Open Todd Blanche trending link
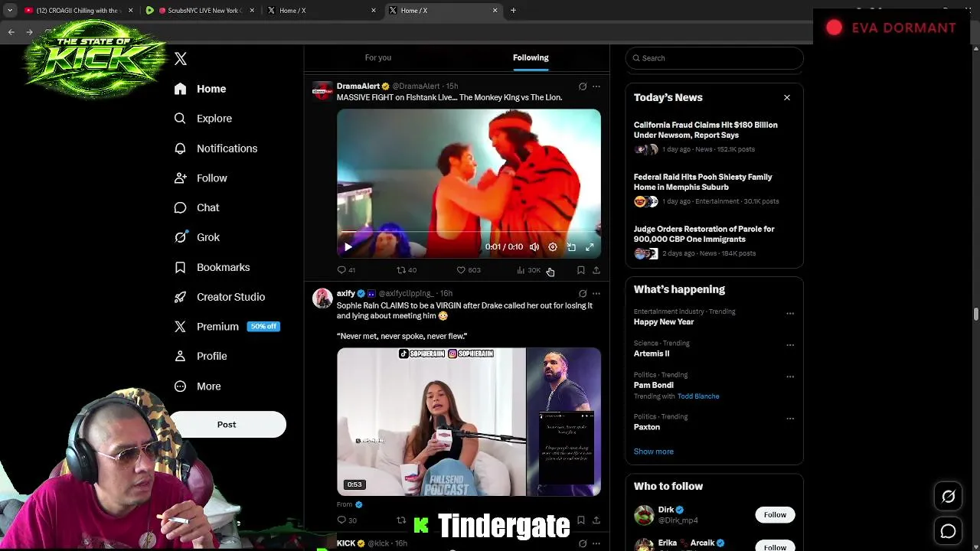Viewport: 980px width, 551px height. coord(698,396)
